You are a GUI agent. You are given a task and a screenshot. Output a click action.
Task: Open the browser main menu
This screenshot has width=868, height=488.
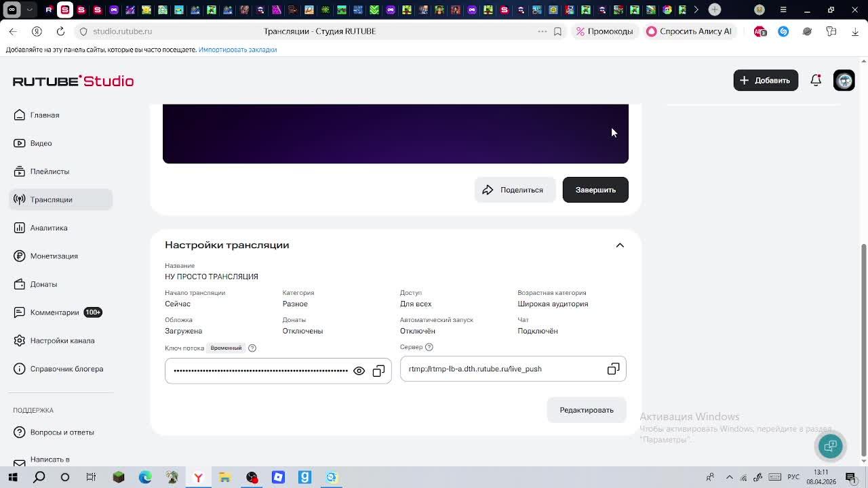pos(783,9)
